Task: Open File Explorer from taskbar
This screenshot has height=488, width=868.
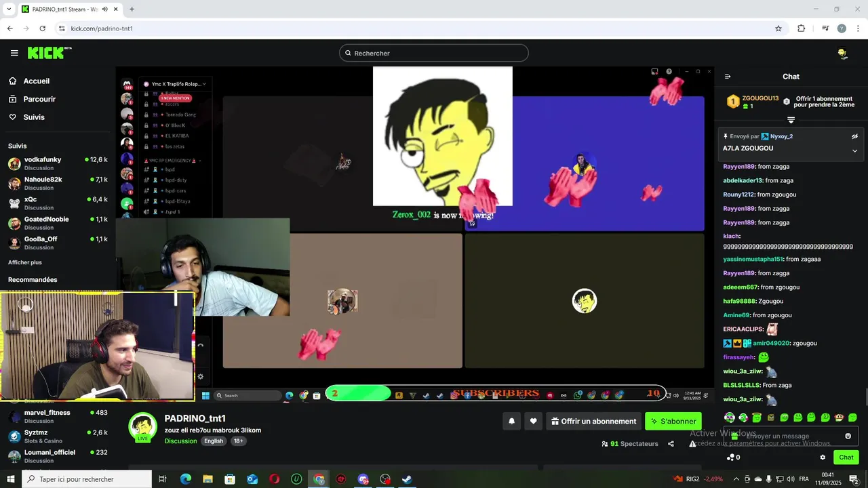Action: point(208,479)
